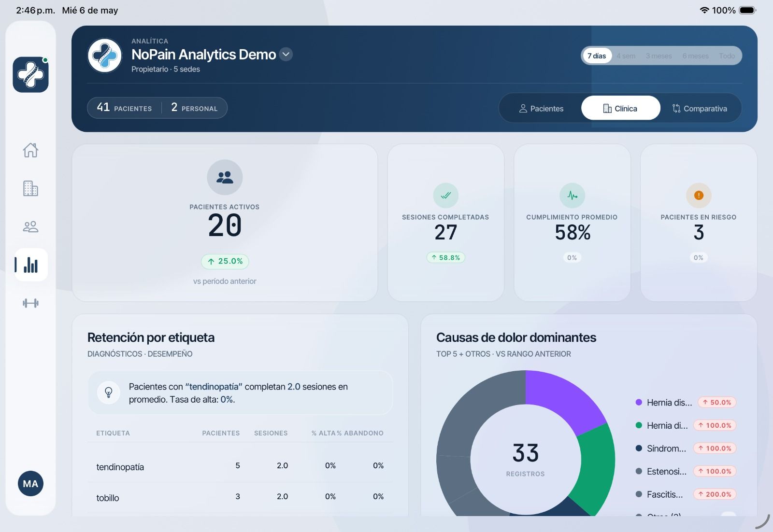The height and width of the screenshot is (532, 773).
Task: Select the 7 días range
Action: tap(597, 56)
